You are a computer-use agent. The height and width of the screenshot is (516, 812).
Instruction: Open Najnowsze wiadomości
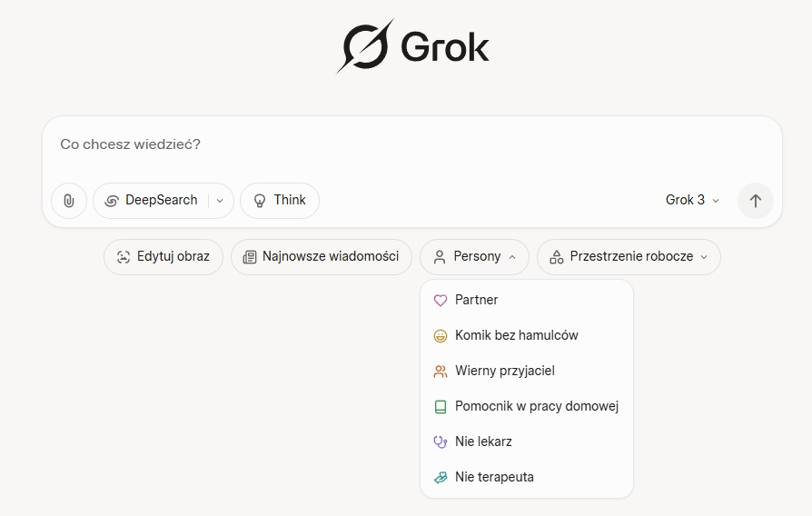tap(322, 257)
